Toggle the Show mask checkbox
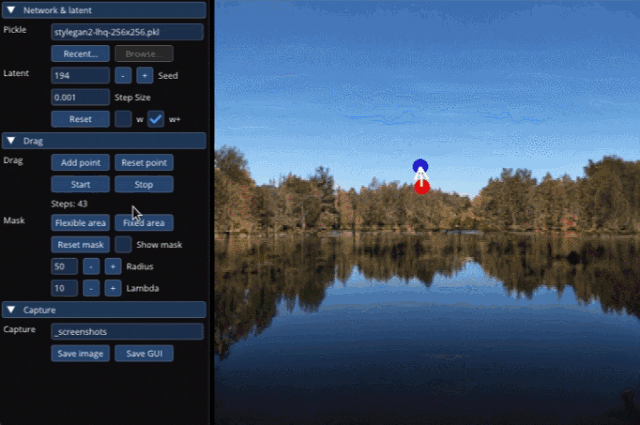Viewport: 640px width, 425px height. click(123, 244)
